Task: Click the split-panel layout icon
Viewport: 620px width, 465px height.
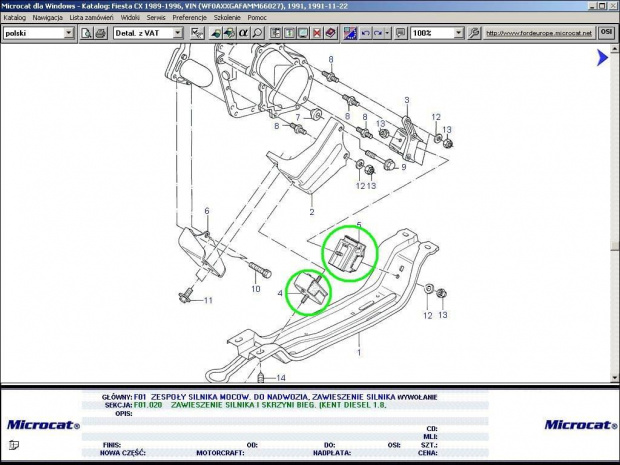Action: pyautogui.click(x=276, y=33)
